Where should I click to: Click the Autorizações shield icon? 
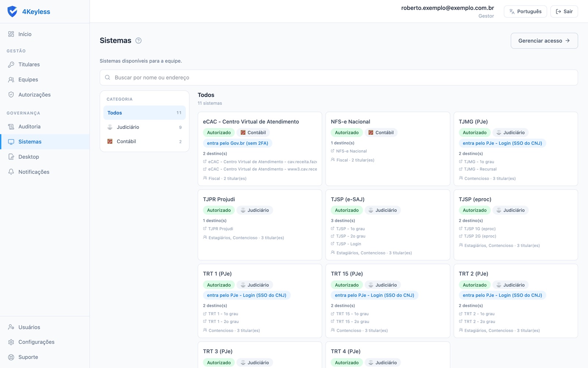11,95
